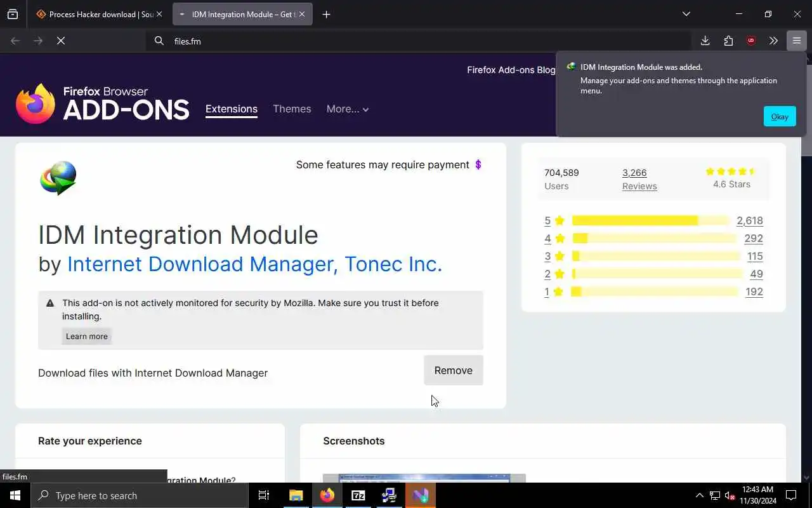This screenshot has width=812, height=508.
Task: Open the uBlock Origin extension icon
Action: pyautogui.click(x=751, y=41)
